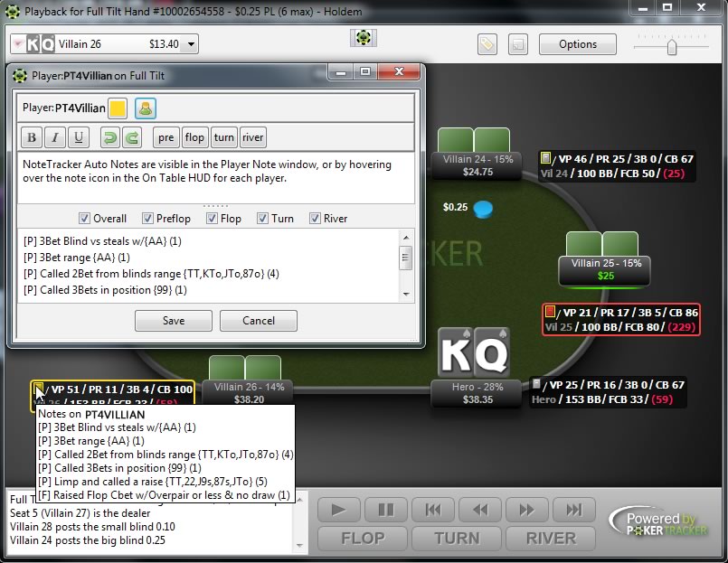Insert the 'flop' street tag

pos(194,137)
